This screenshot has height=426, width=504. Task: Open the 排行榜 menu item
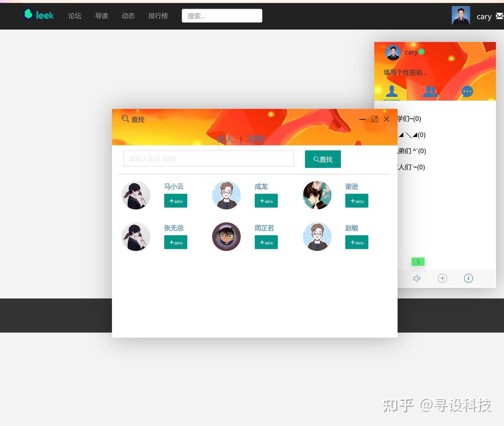coord(158,16)
